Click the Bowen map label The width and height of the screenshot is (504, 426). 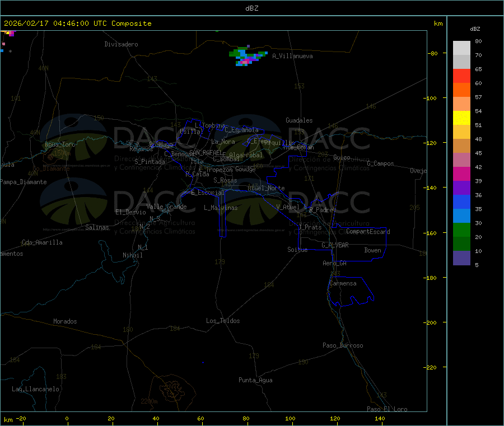point(373,250)
